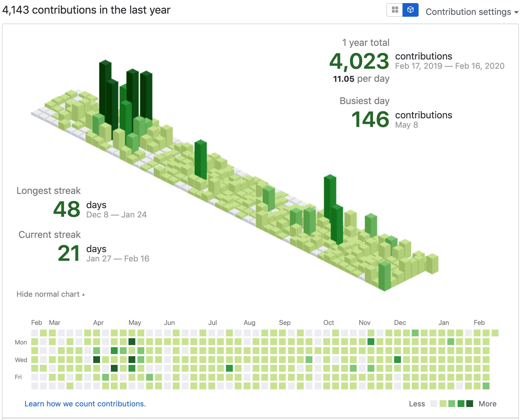
Task: Click the dark Wednesday square under April
Action: pyautogui.click(x=96, y=360)
